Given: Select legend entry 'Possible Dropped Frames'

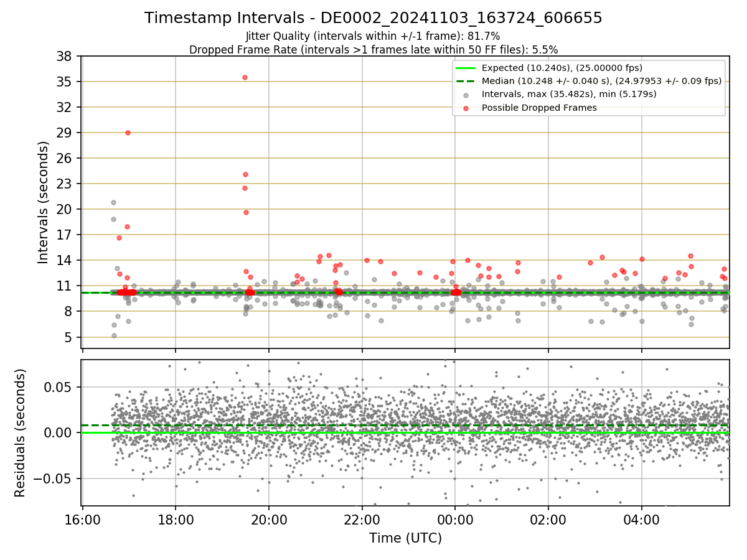Looking at the screenshot, I should [x=540, y=108].
